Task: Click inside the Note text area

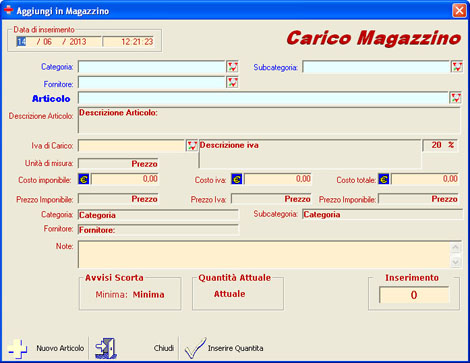Action: [264, 254]
